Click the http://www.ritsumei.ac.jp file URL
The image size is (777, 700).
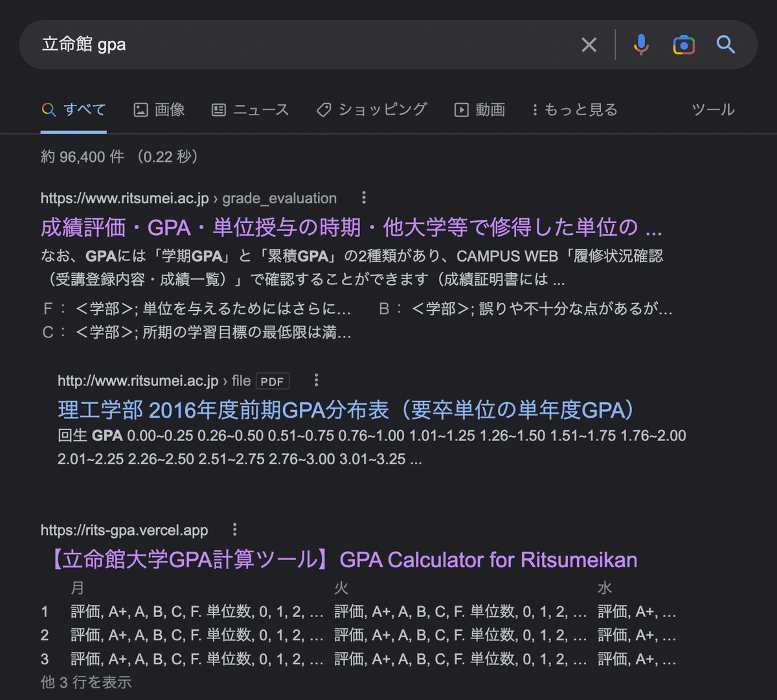(154, 381)
